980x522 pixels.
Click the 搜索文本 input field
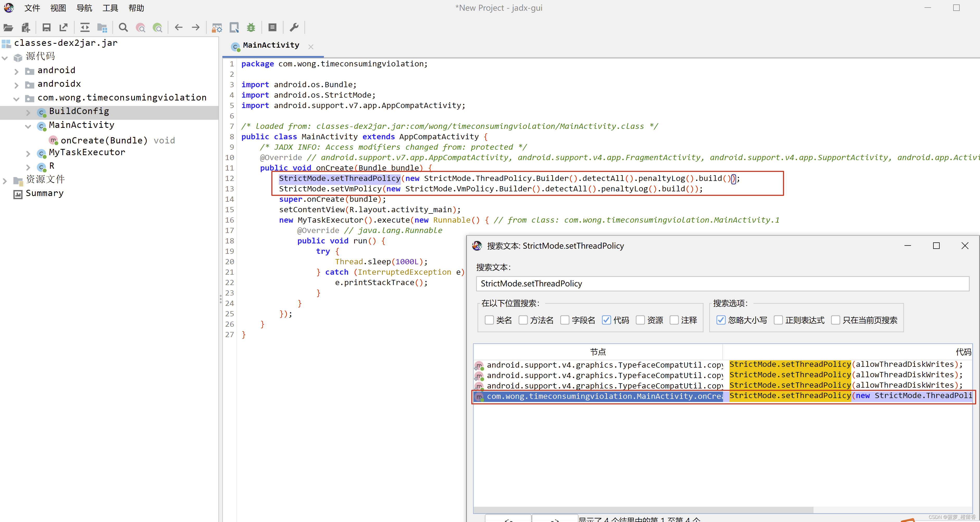[x=723, y=284]
